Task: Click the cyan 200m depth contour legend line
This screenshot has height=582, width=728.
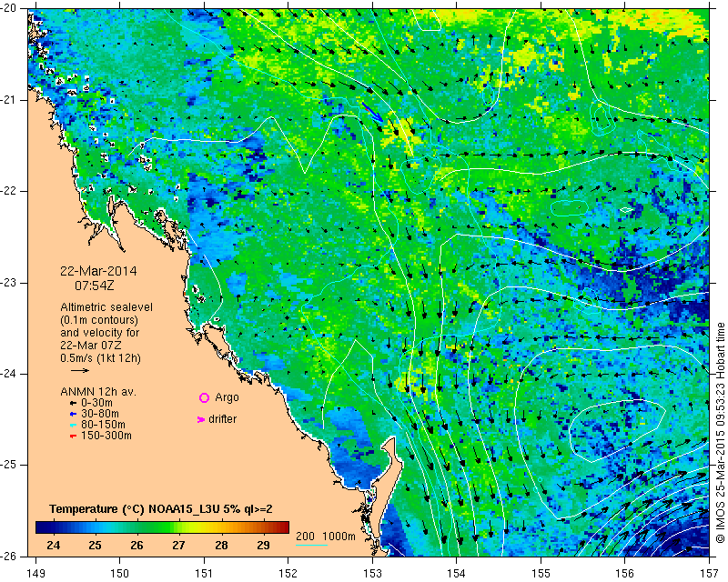Action: [311, 545]
